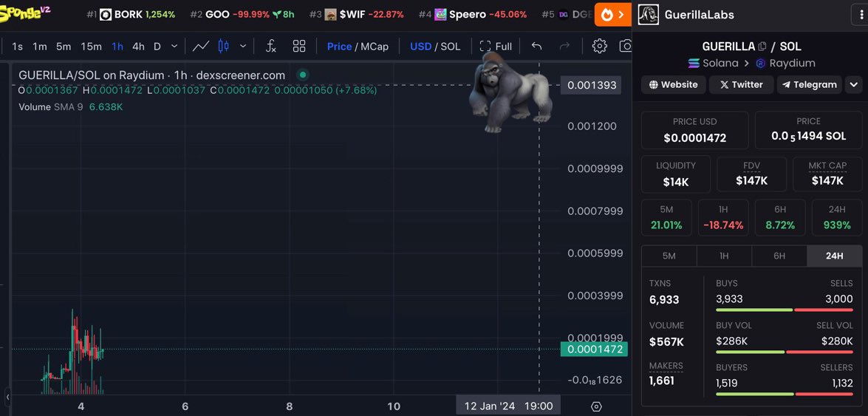Open the axis settings gear below the price scale
868x416 pixels.
(596, 406)
